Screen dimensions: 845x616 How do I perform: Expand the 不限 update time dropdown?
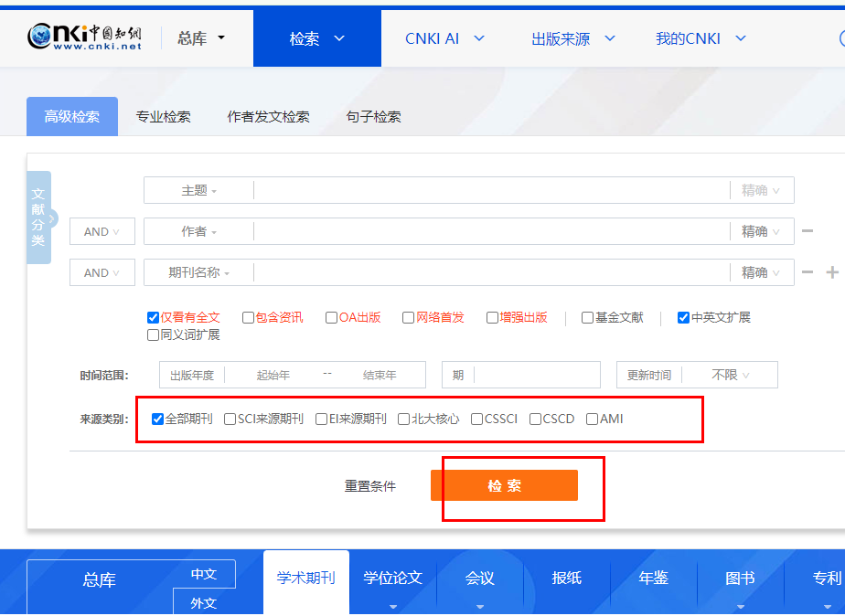coord(730,374)
